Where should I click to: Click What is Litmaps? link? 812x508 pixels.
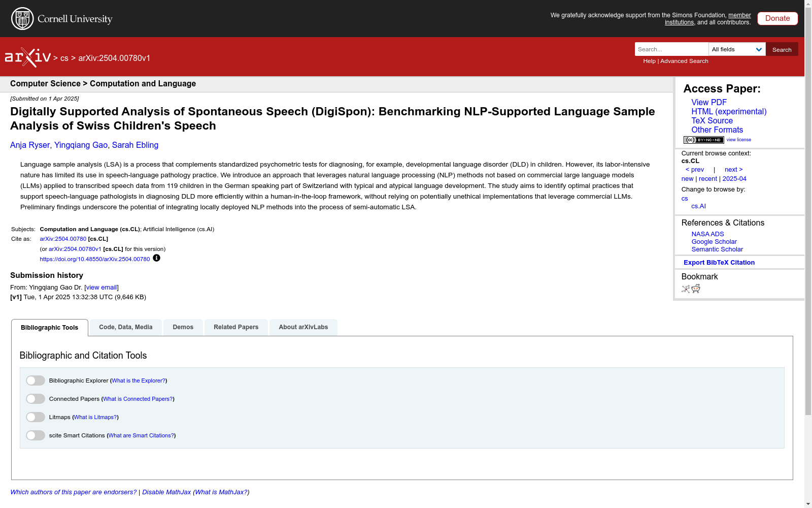coord(95,417)
